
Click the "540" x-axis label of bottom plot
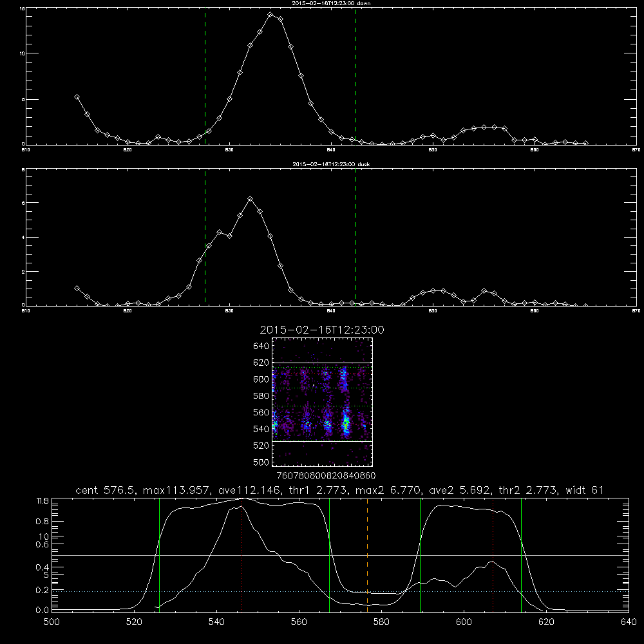216,622
